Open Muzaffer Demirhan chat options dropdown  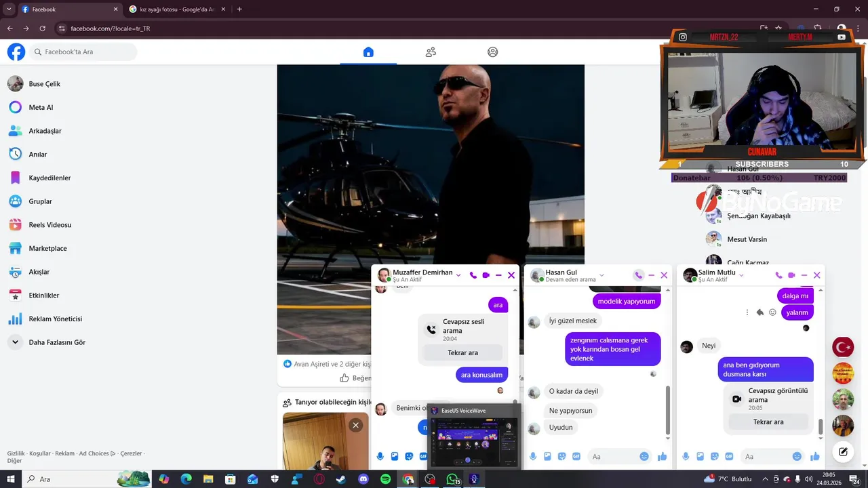tap(458, 275)
